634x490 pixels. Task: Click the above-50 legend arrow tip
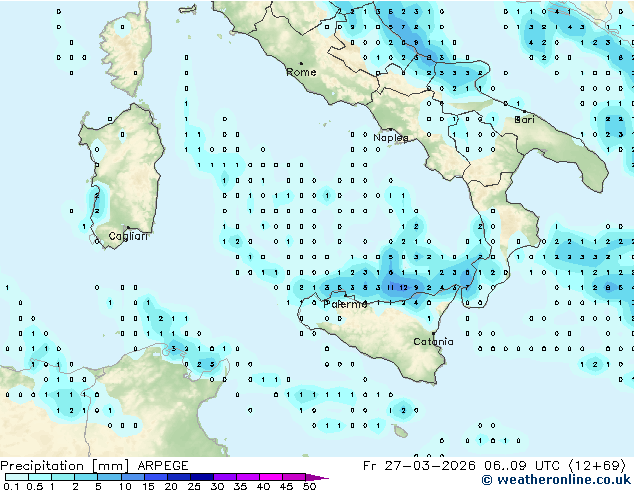pyautogui.click(x=317, y=477)
